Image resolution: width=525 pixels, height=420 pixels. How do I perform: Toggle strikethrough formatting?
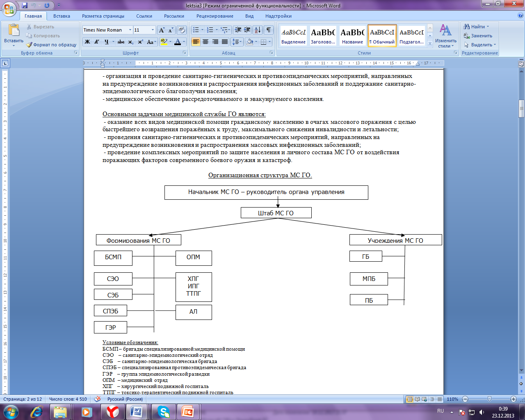(121, 42)
